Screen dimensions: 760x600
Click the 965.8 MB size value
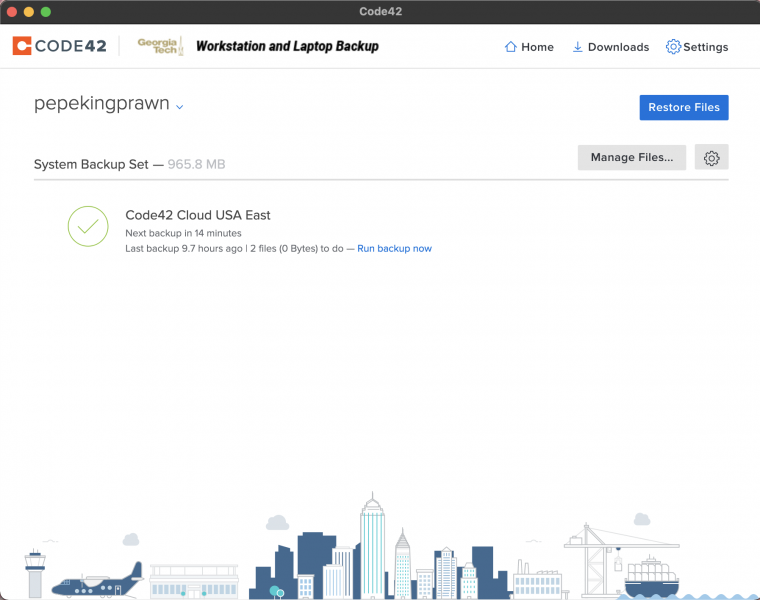tap(196, 164)
